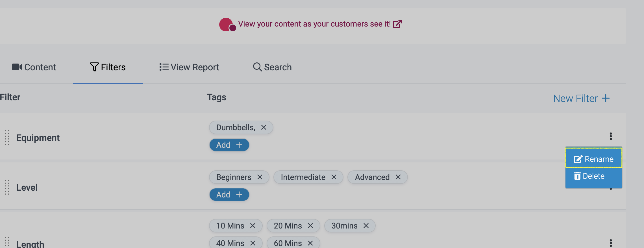Remove the Advanced tag

point(398,177)
